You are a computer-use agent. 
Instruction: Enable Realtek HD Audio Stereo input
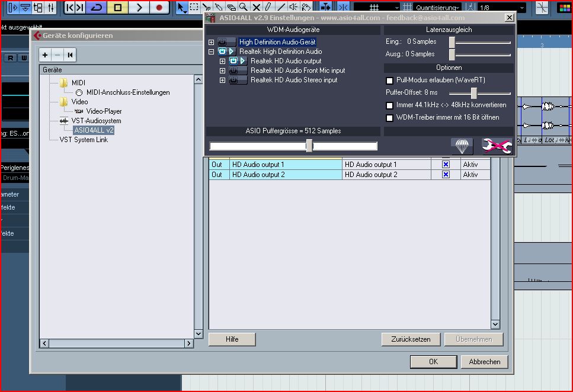coord(233,80)
